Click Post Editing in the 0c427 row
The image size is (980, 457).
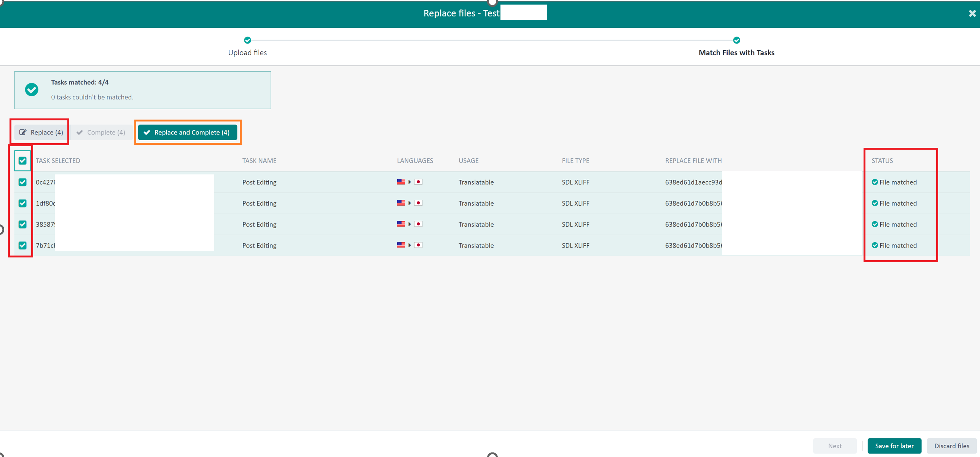(x=259, y=182)
